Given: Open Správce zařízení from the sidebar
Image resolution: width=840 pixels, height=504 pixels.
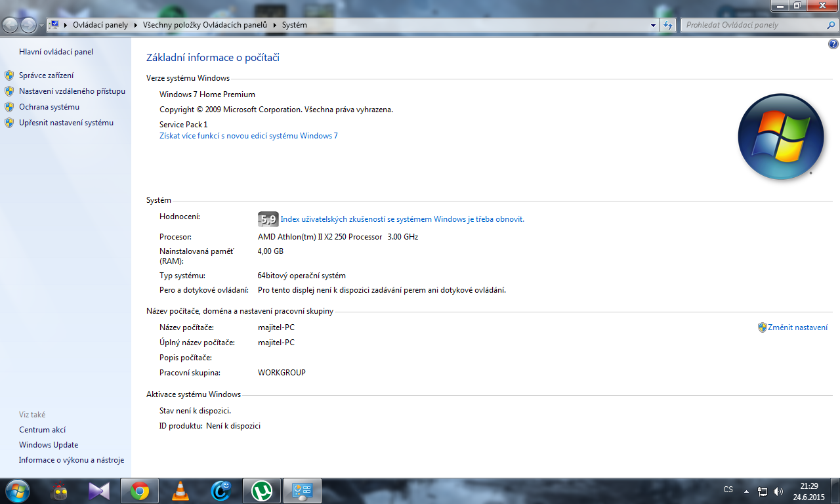Looking at the screenshot, I should pyautogui.click(x=46, y=75).
